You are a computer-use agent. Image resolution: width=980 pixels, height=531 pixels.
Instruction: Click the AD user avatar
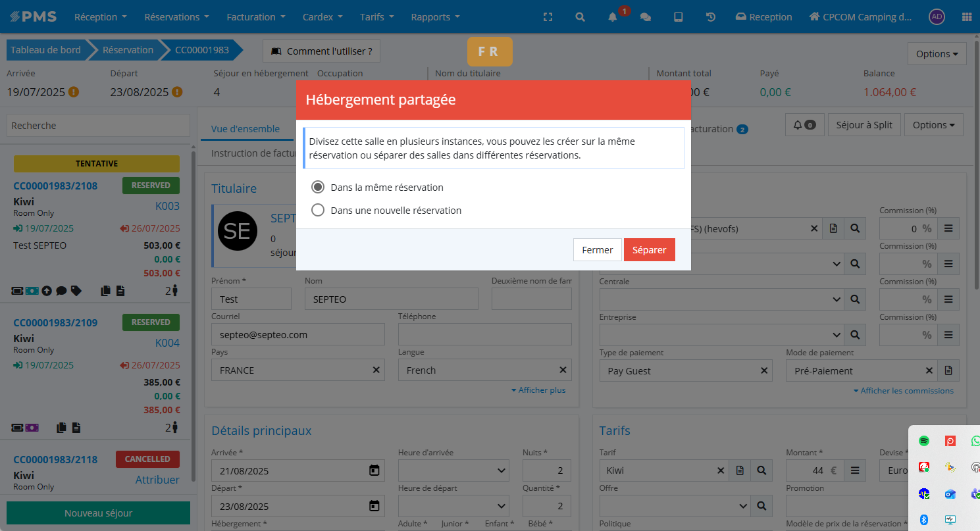[937, 17]
